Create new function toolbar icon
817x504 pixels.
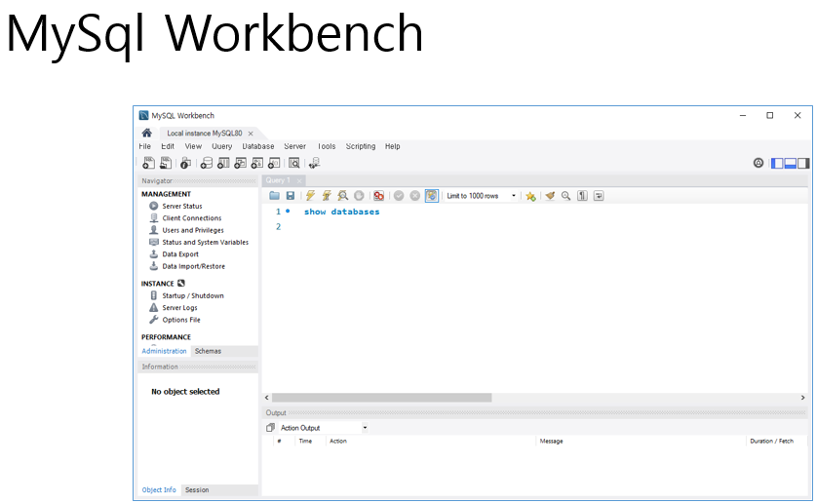click(274, 163)
